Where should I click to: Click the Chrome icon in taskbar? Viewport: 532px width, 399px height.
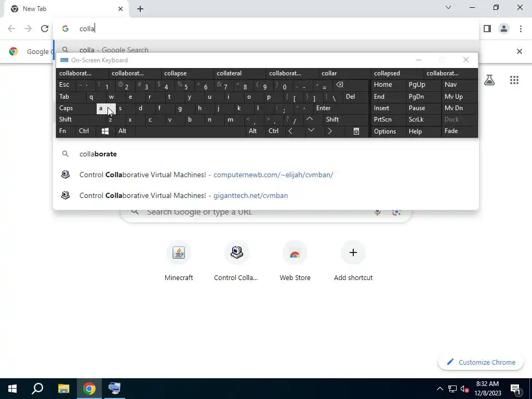click(x=89, y=389)
